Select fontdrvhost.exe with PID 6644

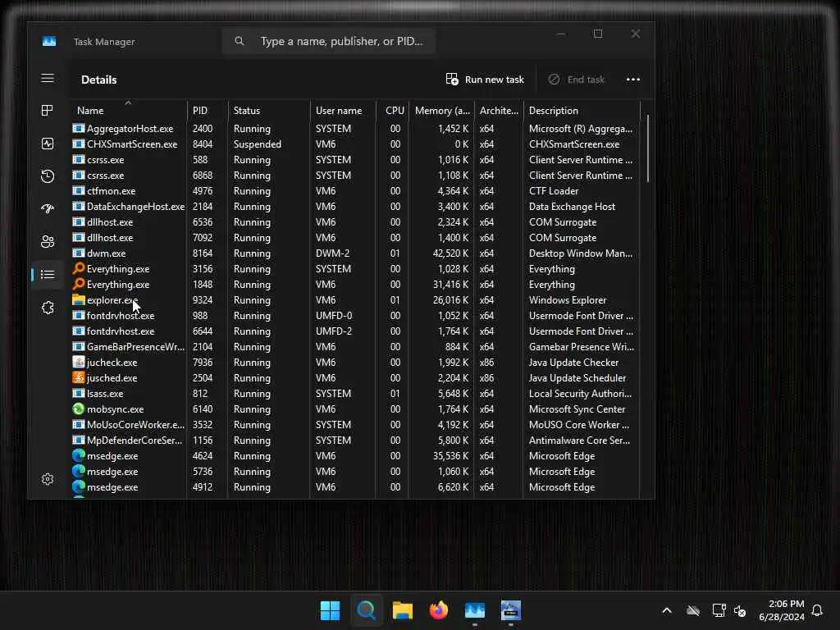pyautogui.click(x=354, y=331)
